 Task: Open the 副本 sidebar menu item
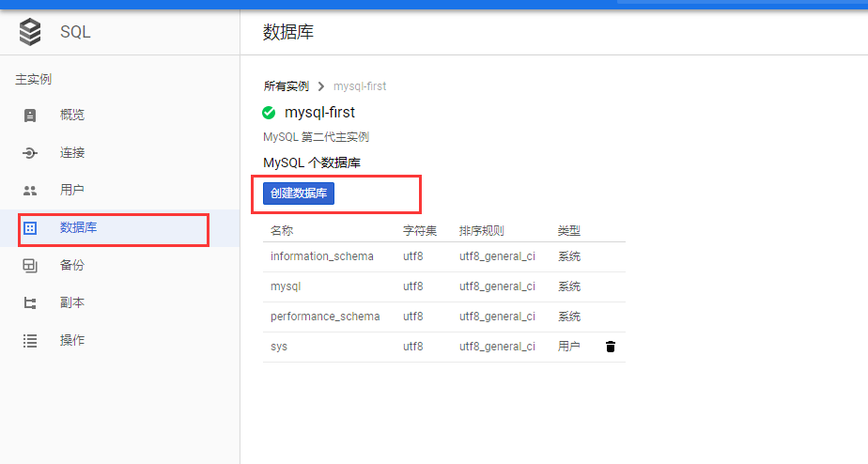point(119,302)
